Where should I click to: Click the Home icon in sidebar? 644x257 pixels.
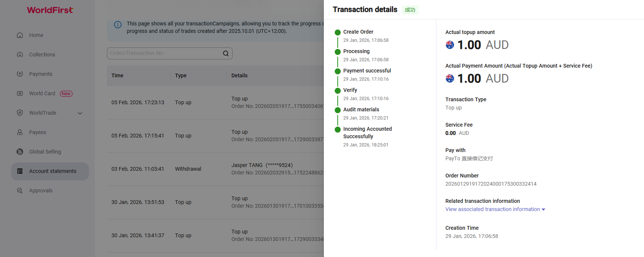(x=20, y=35)
